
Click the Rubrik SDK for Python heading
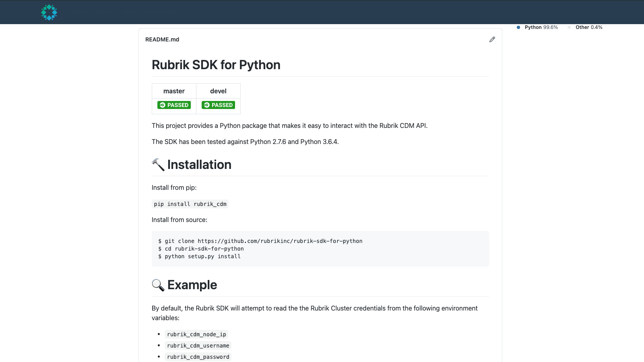tap(216, 65)
